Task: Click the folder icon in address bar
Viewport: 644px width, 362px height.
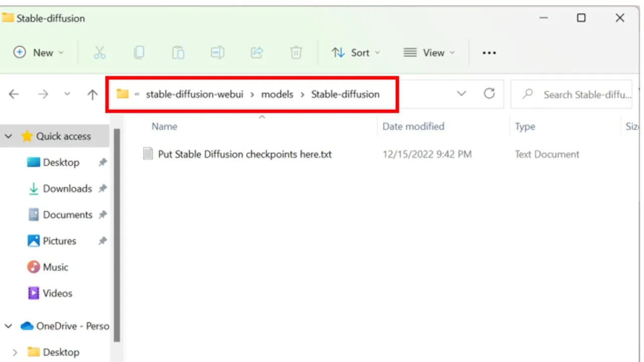Action: click(x=122, y=94)
